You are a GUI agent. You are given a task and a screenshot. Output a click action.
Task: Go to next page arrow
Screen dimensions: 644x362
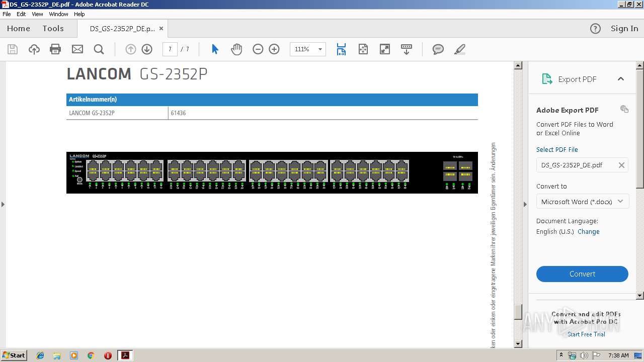click(147, 49)
